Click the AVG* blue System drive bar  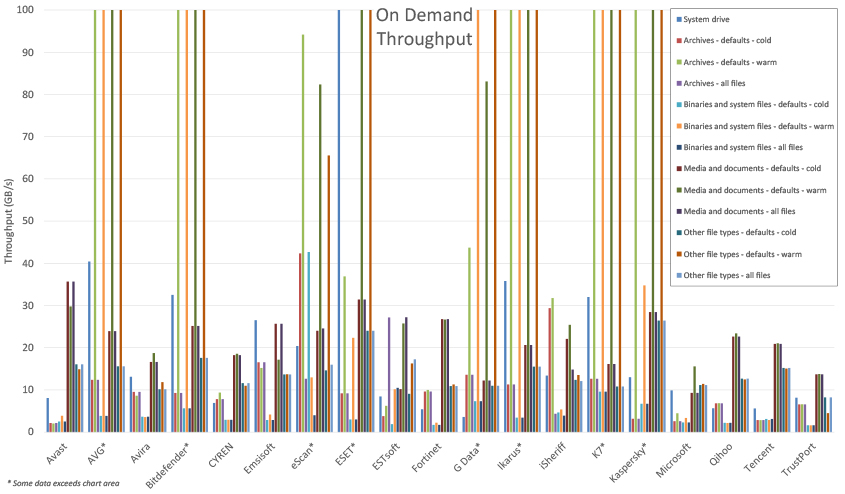click(89, 346)
